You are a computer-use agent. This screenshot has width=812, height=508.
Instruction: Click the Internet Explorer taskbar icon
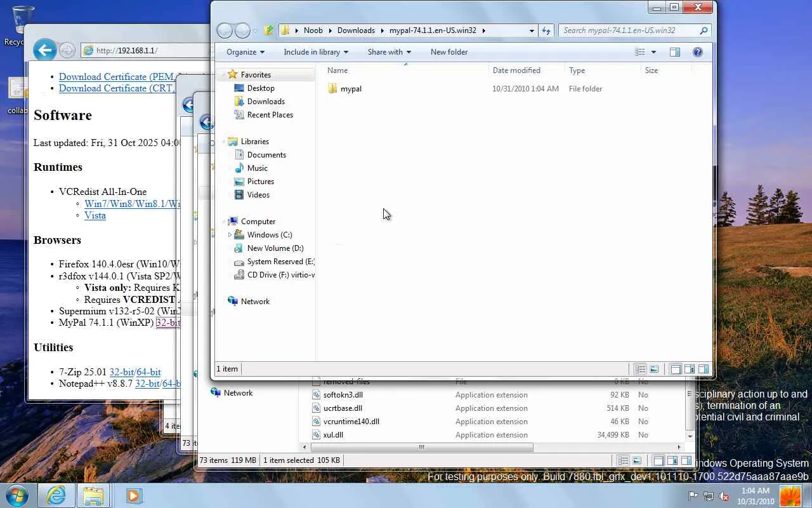(x=56, y=495)
